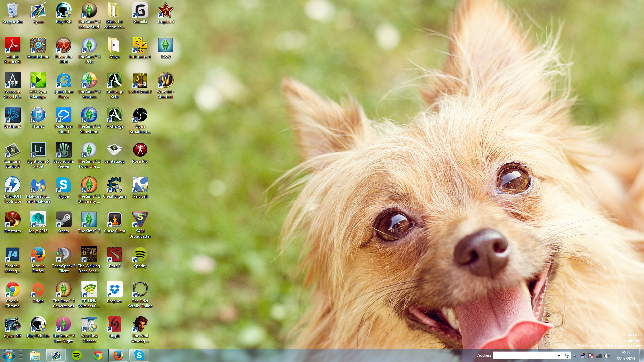Select the Gyazo GIF desktop shortcut
644x362 pixels.
click(x=13, y=327)
